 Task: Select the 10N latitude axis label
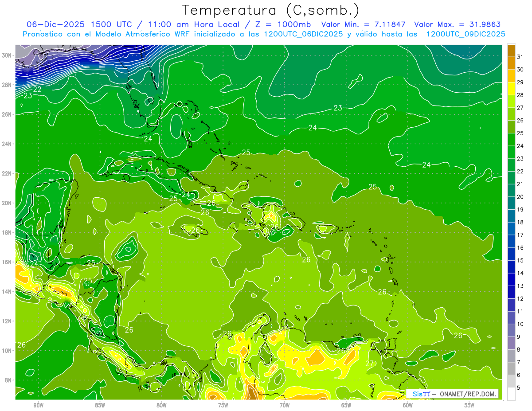(8, 350)
